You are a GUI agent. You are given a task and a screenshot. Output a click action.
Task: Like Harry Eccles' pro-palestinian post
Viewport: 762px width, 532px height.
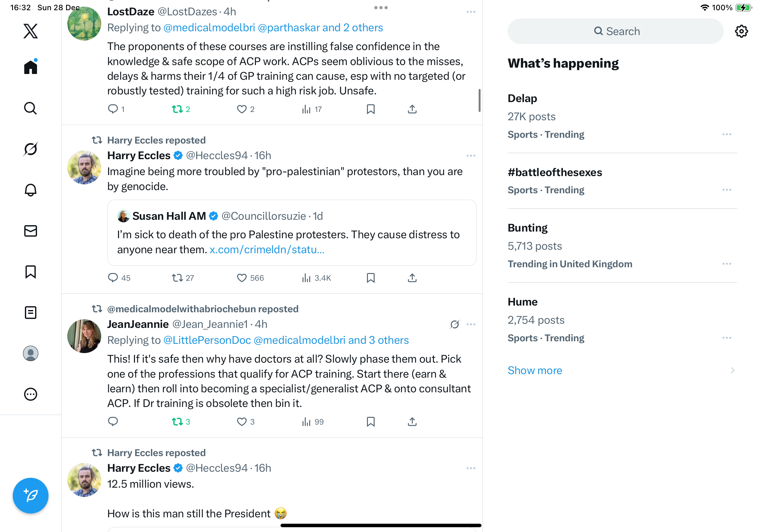(242, 277)
